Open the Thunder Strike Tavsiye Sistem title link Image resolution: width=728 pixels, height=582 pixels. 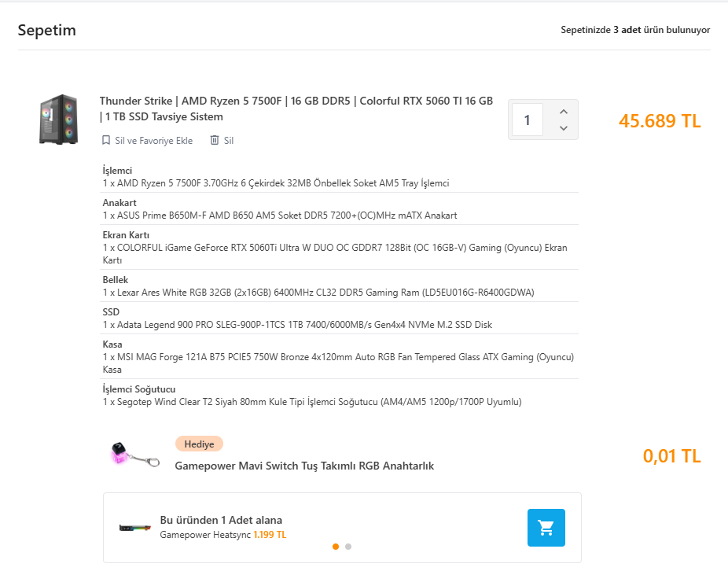click(x=296, y=109)
